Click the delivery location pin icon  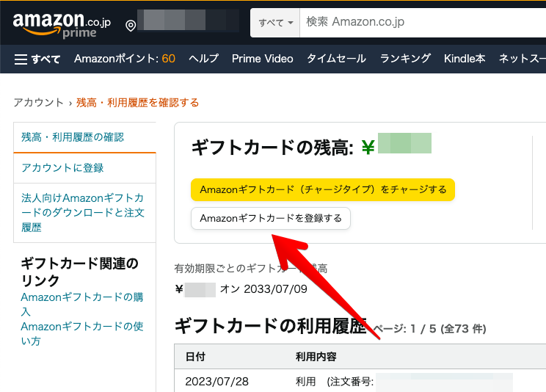pos(131,26)
